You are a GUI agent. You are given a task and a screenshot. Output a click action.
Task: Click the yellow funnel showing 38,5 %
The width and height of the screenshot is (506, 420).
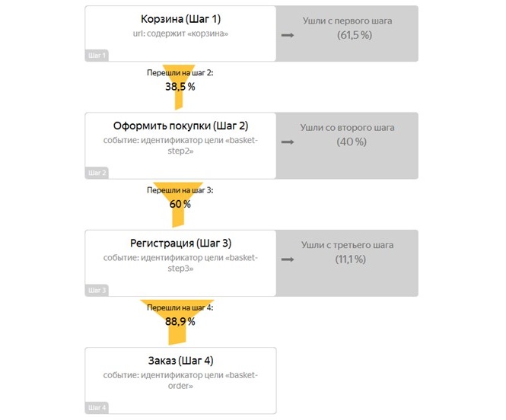click(x=179, y=87)
